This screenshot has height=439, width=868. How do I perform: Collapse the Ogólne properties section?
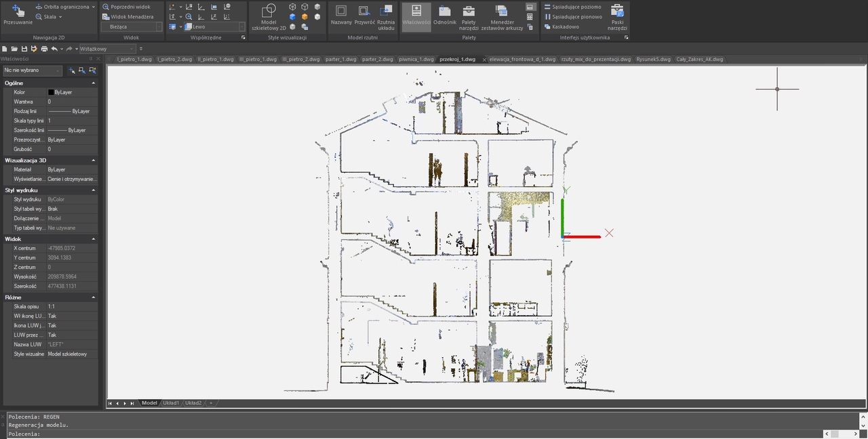point(94,83)
